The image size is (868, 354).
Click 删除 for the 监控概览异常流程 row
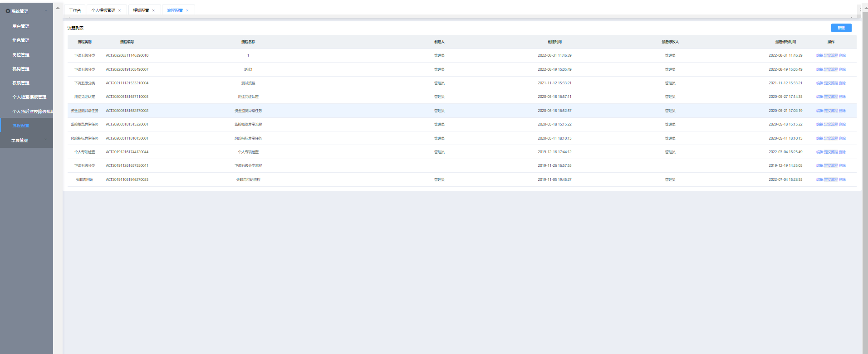coord(842,124)
